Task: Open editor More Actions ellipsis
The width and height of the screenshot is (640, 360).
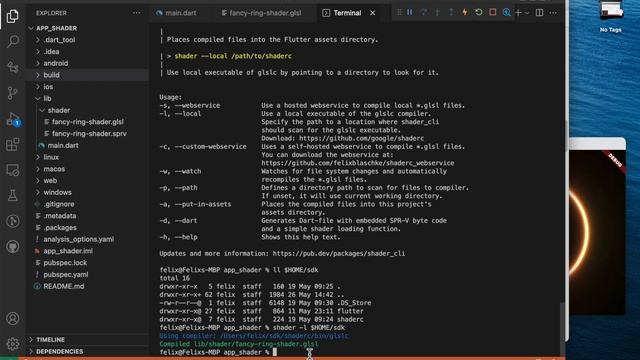Action: [553, 13]
